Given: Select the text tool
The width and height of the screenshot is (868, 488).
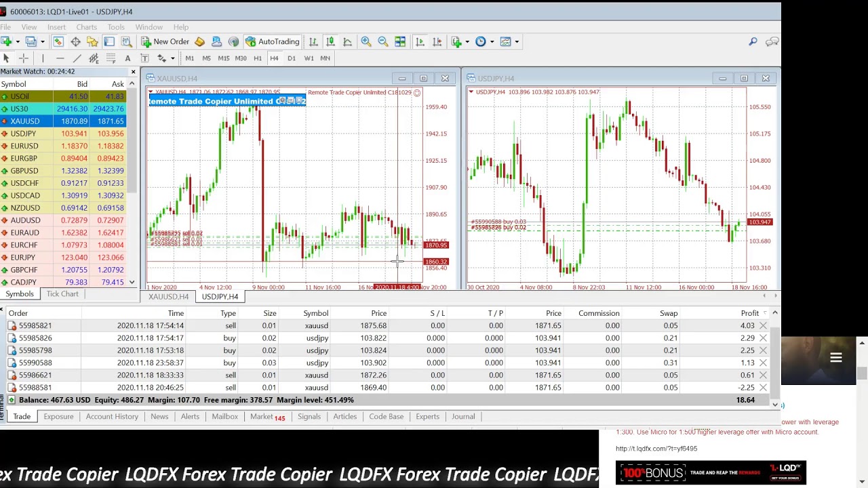Looking at the screenshot, I should tap(127, 58).
